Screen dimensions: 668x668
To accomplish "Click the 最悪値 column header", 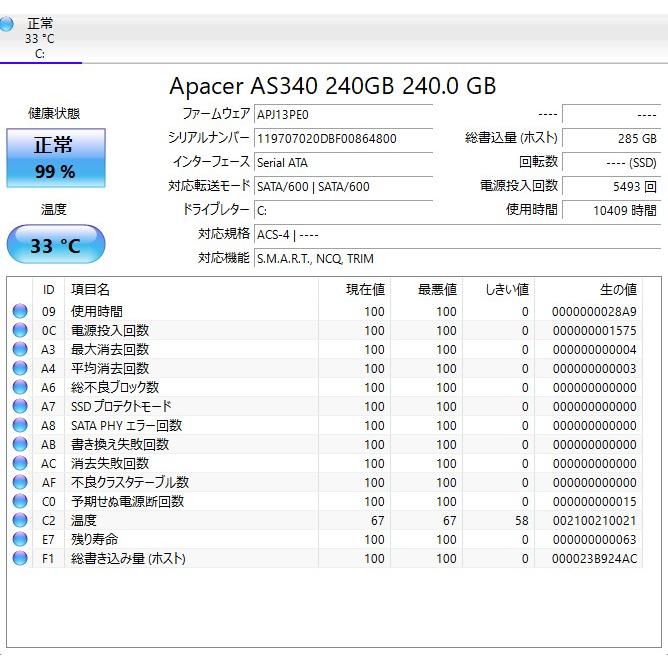I will 426,290.
